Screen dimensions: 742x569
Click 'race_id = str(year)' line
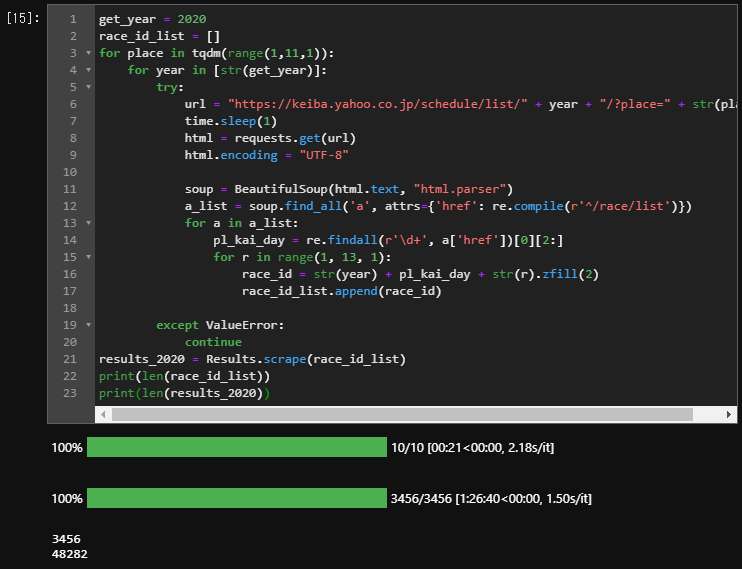pyautogui.click(x=420, y=274)
